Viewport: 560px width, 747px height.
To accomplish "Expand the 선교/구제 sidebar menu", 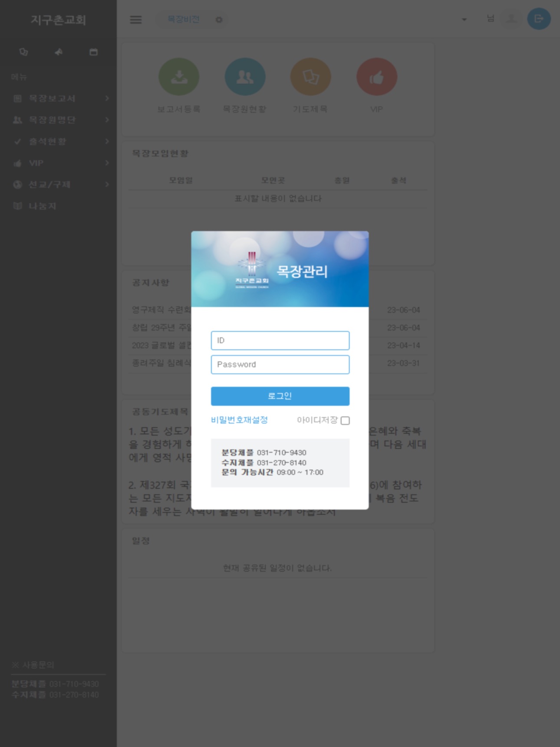I will point(59,184).
